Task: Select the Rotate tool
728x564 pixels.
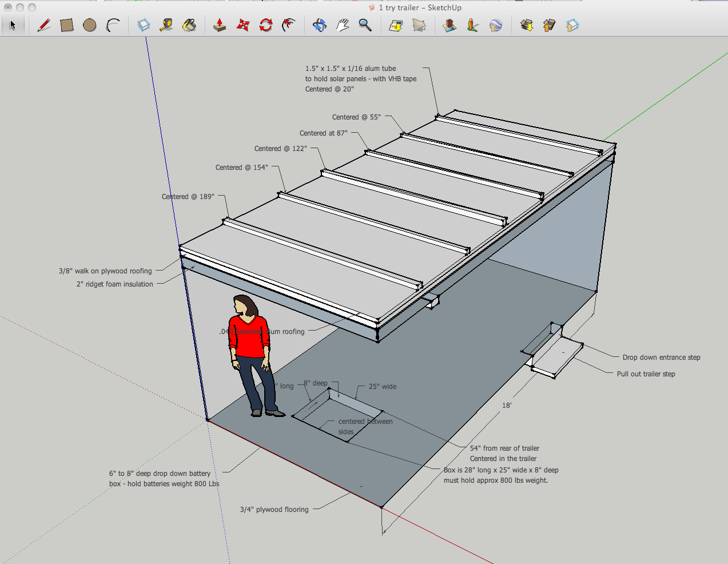Action: tap(266, 25)
